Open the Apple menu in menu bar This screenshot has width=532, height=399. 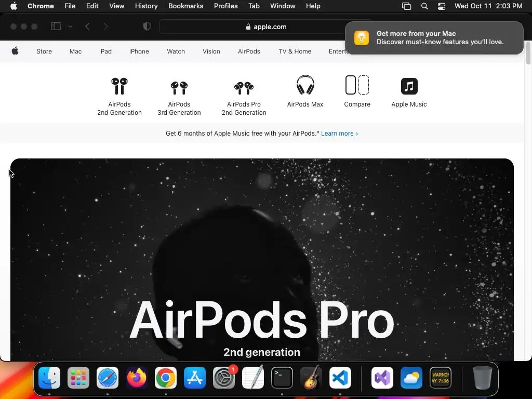click(x=14, y=6)
